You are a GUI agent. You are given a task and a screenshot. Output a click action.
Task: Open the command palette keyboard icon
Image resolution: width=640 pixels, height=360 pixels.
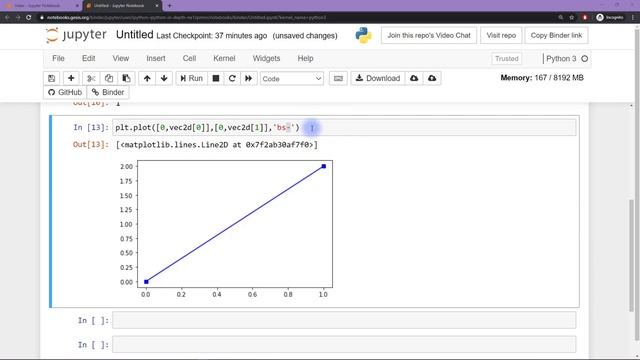coord(338,78)
